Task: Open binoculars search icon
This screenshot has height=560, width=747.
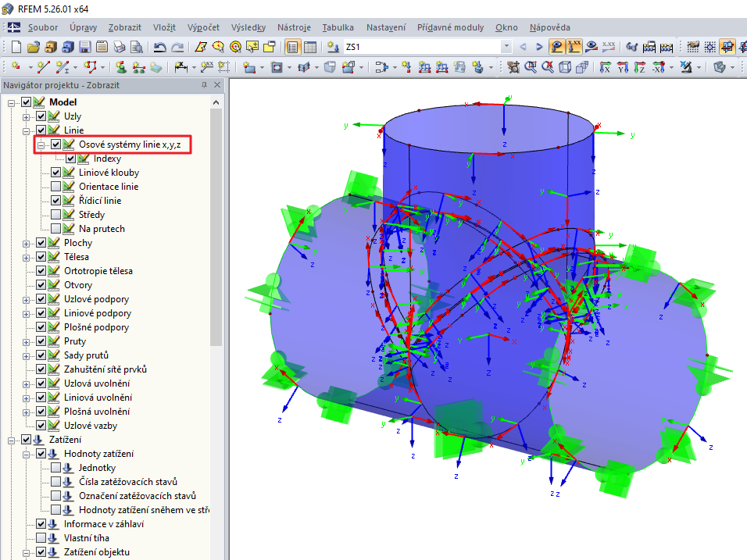Action: (x=631, y=47)
